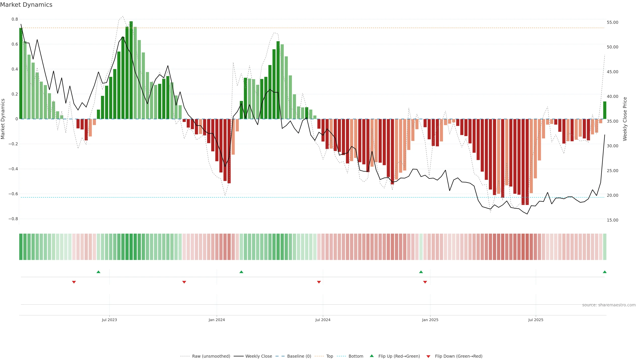
Task: Click the red flip-down triangle before Jan 2025
Action: (x=425, y=282)
